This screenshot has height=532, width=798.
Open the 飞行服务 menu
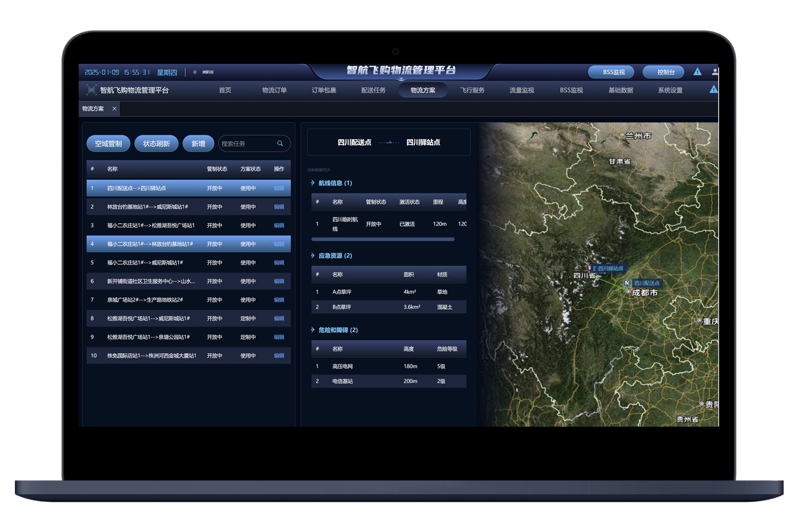[472, 90]
